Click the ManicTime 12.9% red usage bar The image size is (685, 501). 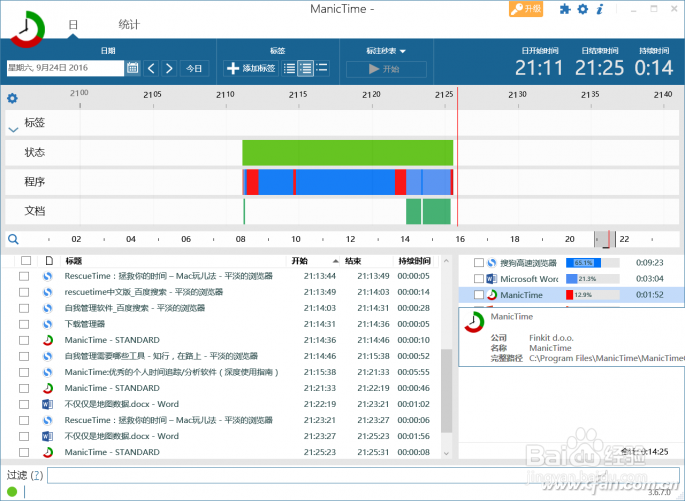point(592,295)
